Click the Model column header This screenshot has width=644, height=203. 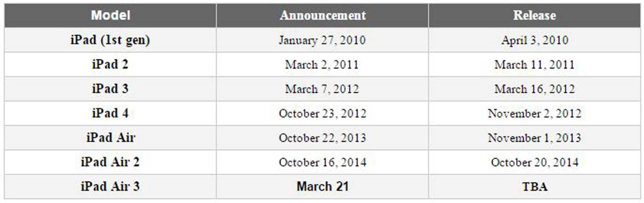[x=110, y=15]
